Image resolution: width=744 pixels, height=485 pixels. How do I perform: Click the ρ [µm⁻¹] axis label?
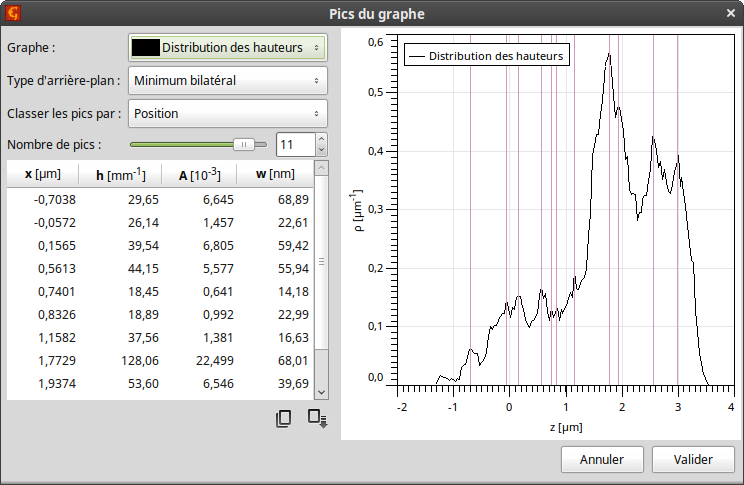point(358,210)
